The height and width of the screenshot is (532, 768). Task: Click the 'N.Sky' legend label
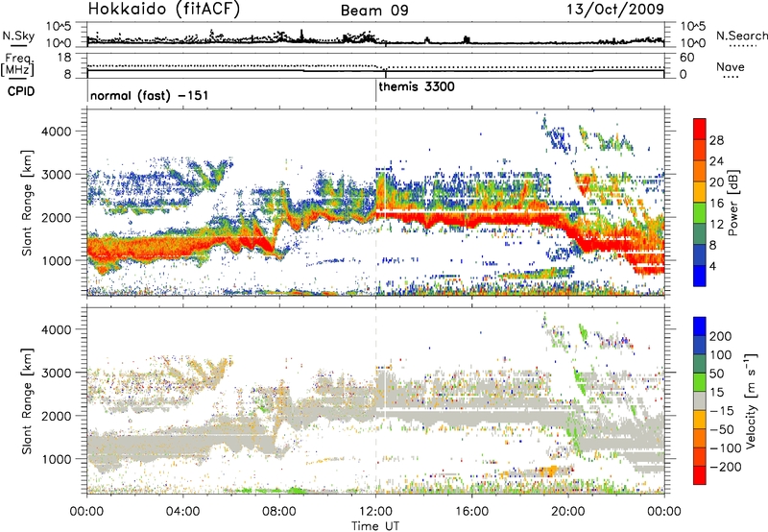click(18, 36)
